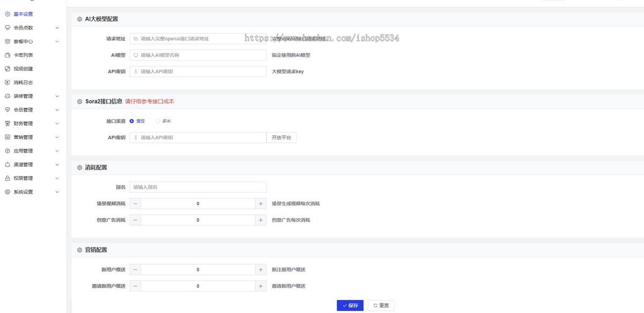Screen dimensions: 644x313
Task: Click the 基本设置 gear icon in sidebar
Action: [8, 14]
